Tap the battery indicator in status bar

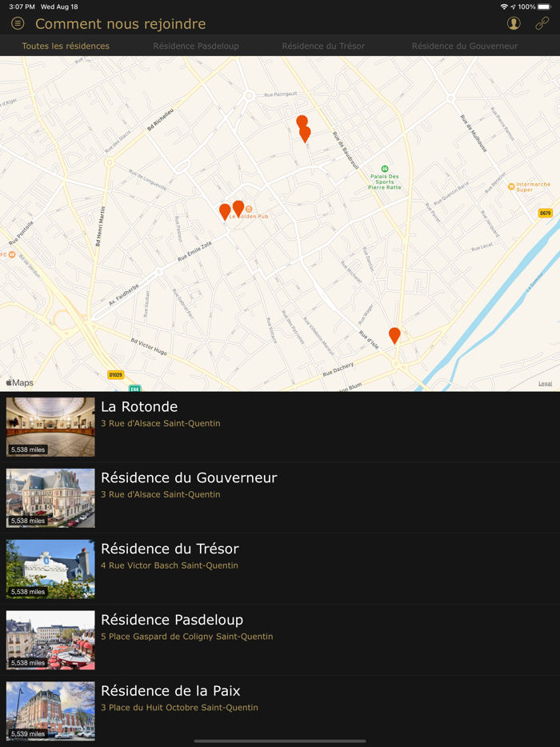(544, 6)
